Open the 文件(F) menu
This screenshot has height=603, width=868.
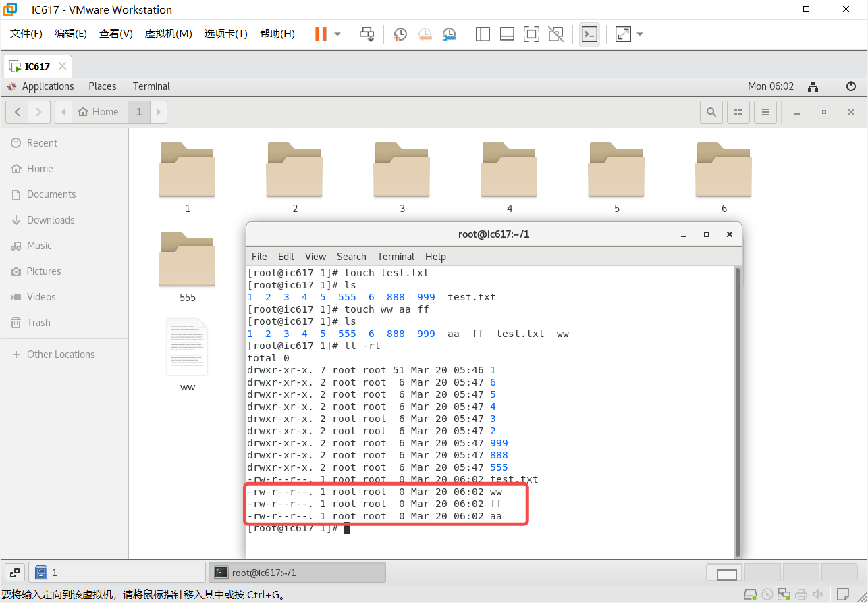click(x=26, y=34)
